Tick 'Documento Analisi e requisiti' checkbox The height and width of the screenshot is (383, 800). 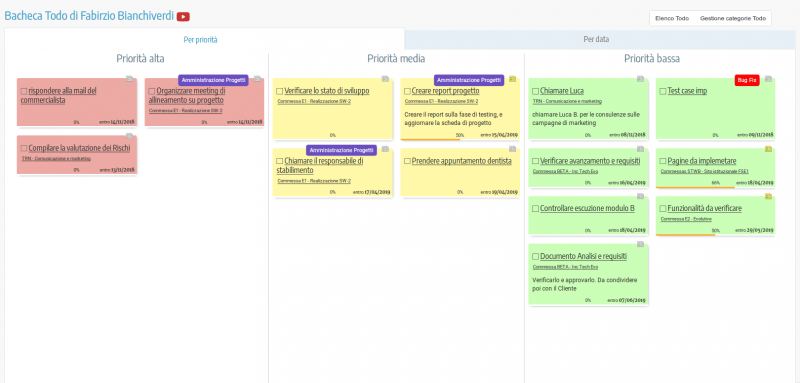535,257
